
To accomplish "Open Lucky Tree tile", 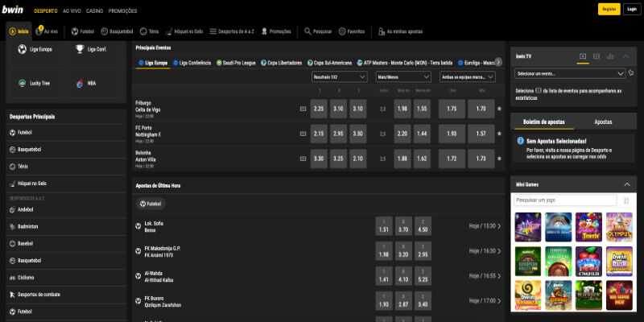I will (x=35, y=84).
